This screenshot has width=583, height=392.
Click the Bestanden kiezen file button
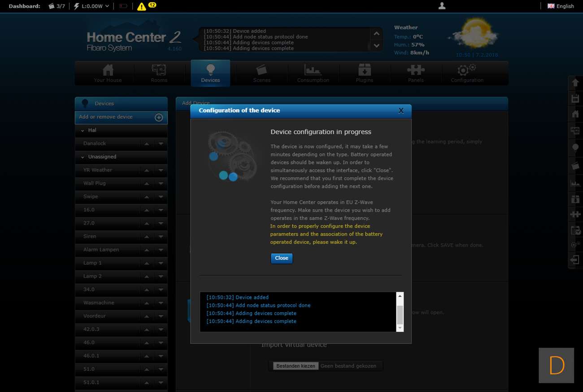296,366
